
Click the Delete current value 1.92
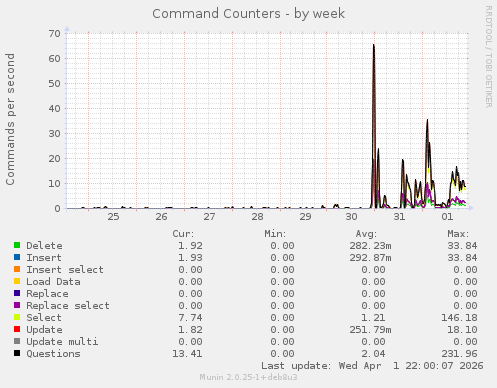coord(190,246)
